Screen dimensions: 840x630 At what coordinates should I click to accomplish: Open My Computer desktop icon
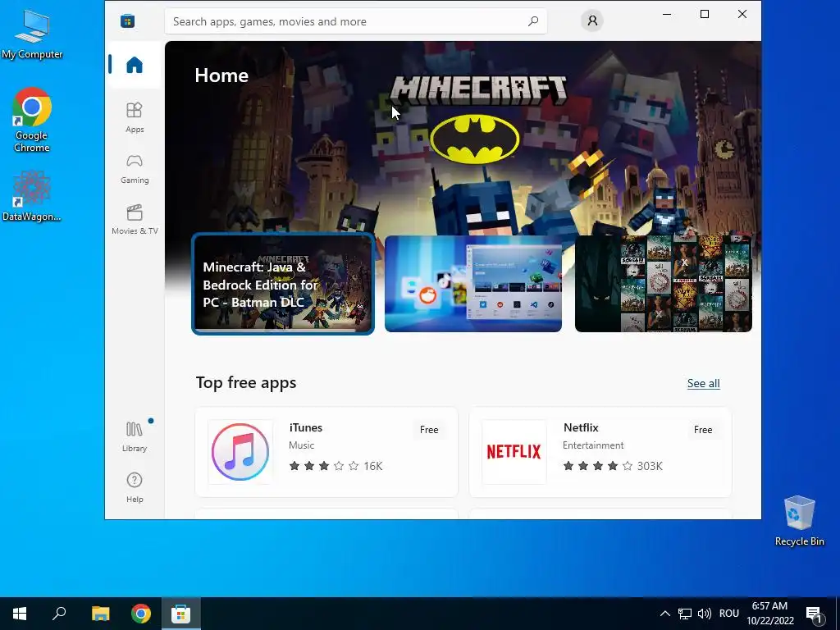pos(32,34)
